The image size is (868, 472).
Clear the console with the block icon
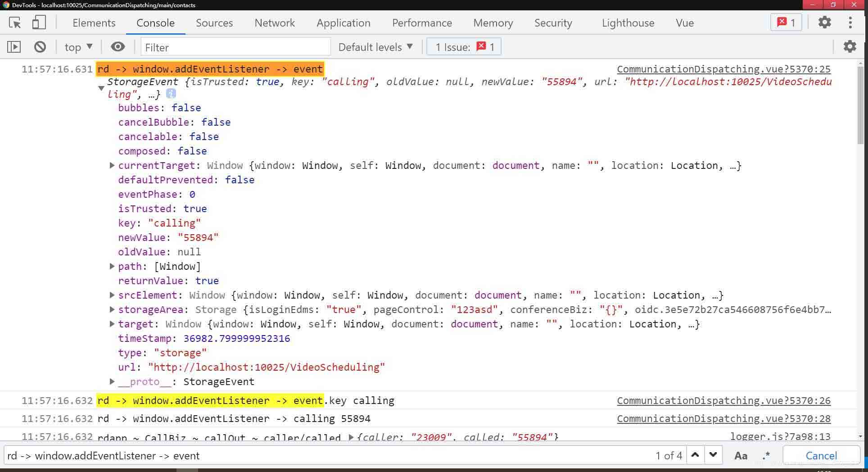40,47
